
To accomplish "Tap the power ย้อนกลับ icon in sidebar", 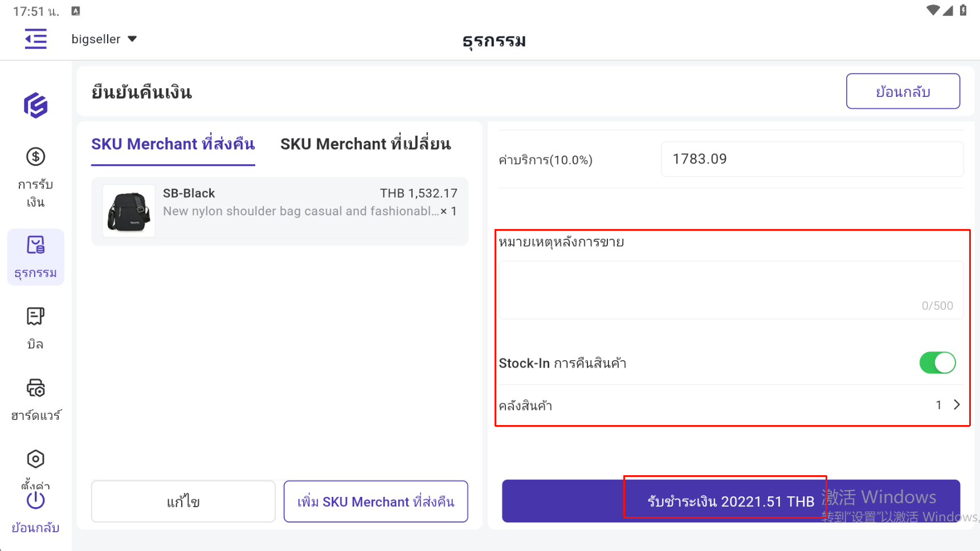I will [35, 501].
